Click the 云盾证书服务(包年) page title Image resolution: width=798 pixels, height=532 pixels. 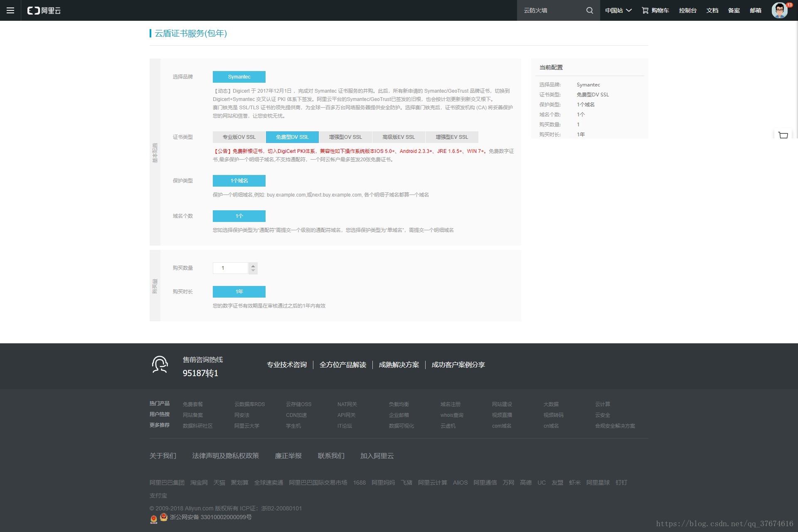point(191,33)
